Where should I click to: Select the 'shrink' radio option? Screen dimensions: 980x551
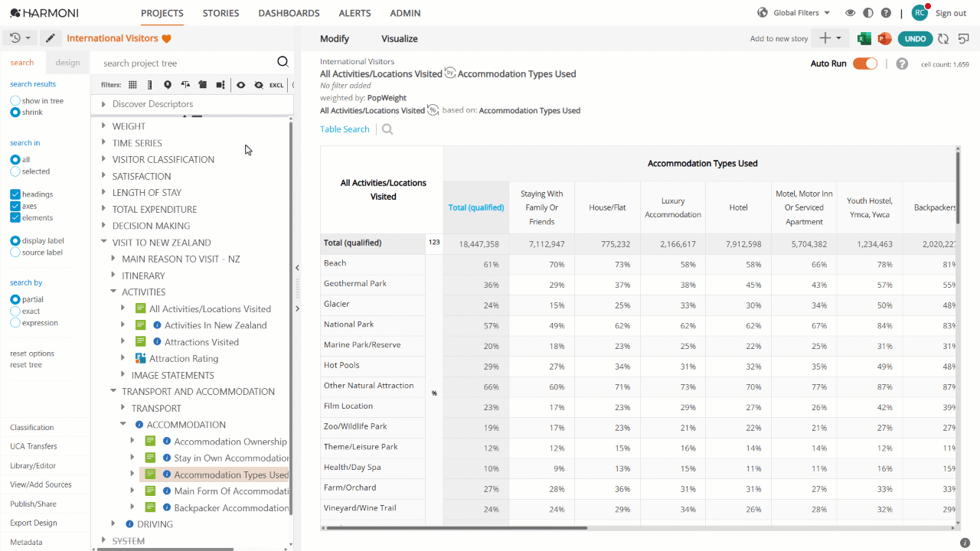click(15, 112)
